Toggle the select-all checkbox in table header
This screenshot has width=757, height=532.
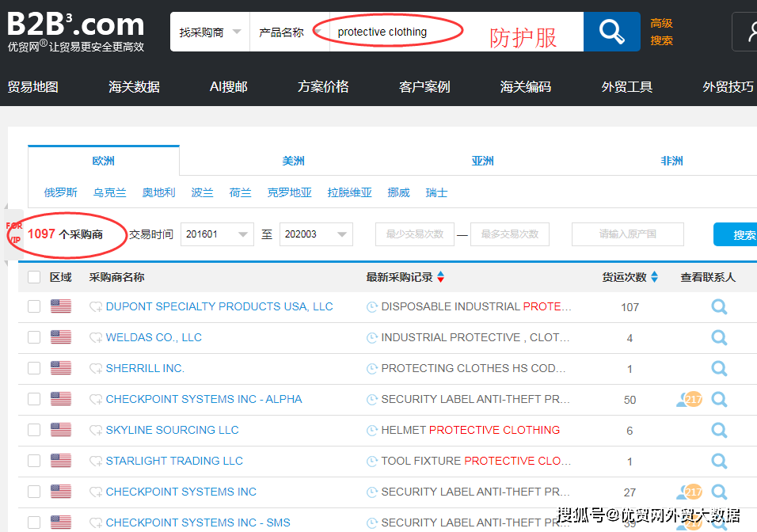(x=34, y=277)
